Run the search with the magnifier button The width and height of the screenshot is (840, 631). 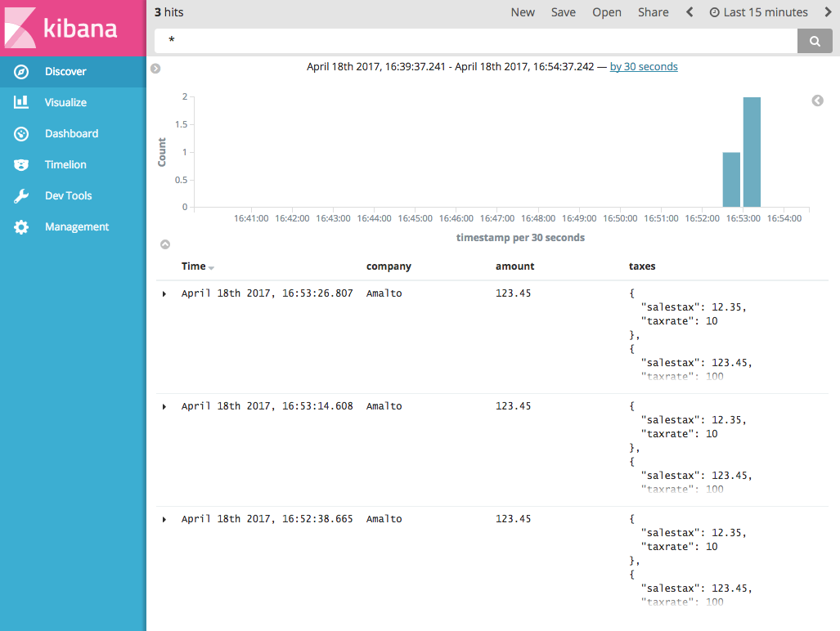point(814,40)
